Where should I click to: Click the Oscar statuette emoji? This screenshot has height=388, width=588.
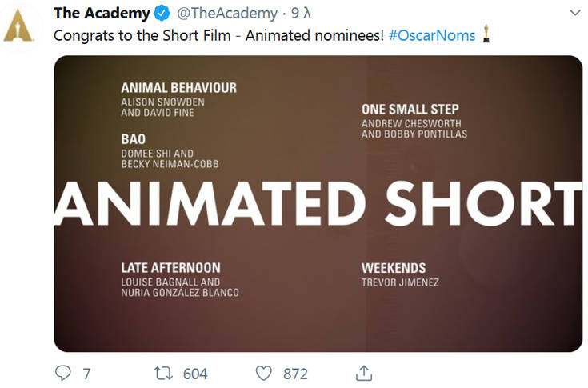[x=486, y=34]
